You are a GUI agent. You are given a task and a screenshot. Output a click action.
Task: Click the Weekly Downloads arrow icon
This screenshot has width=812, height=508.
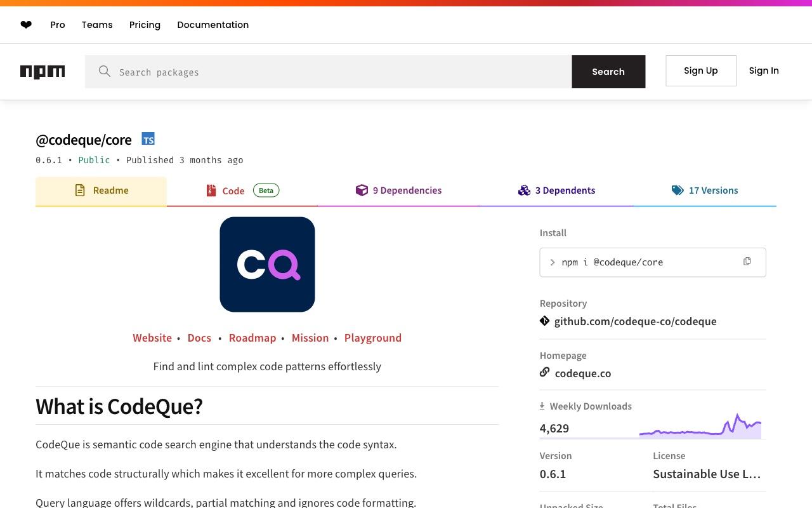point(542,406)
